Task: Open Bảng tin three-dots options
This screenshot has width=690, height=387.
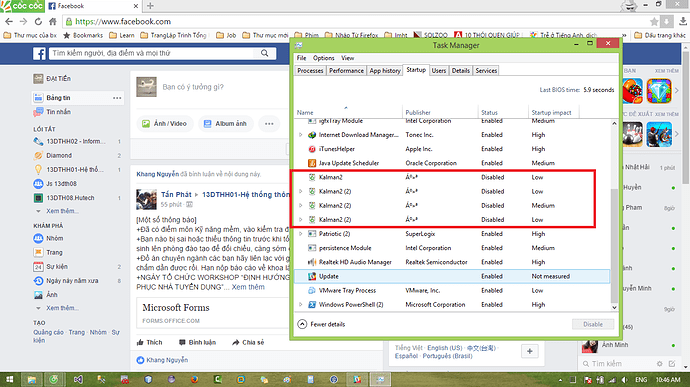Action: click(x=117, y=98)
